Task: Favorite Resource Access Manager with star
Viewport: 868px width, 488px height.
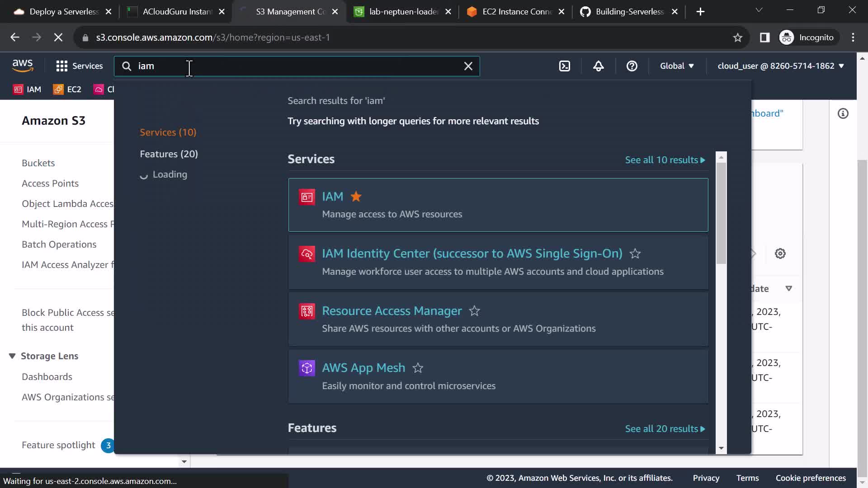Action: (474, 311)
